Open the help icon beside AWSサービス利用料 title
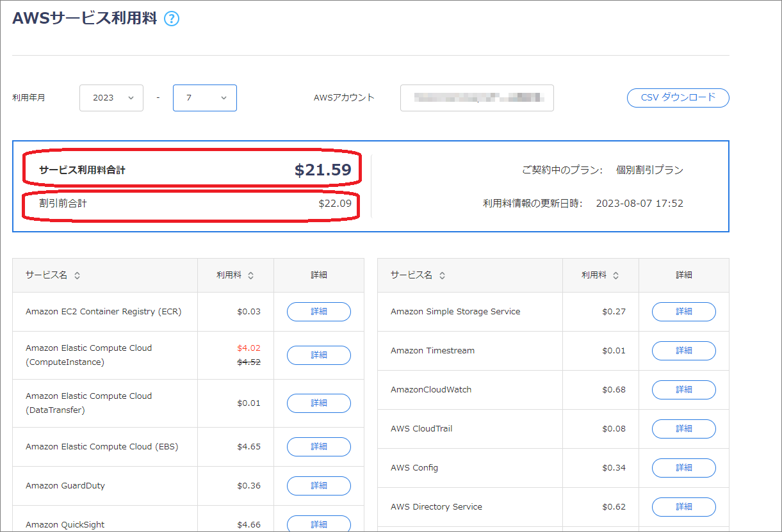The height and width of the screenshot is (532, 782). point(172,19)
